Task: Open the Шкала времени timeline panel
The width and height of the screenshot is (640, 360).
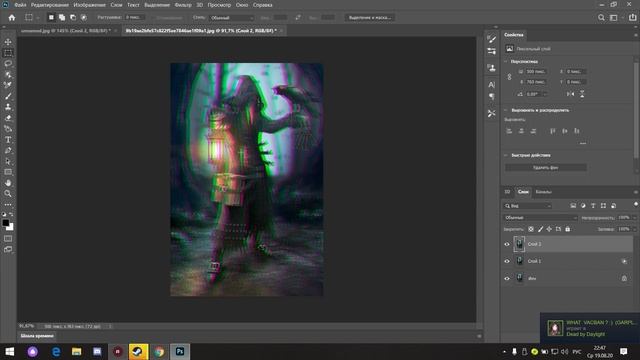Action: click(37, 336)
